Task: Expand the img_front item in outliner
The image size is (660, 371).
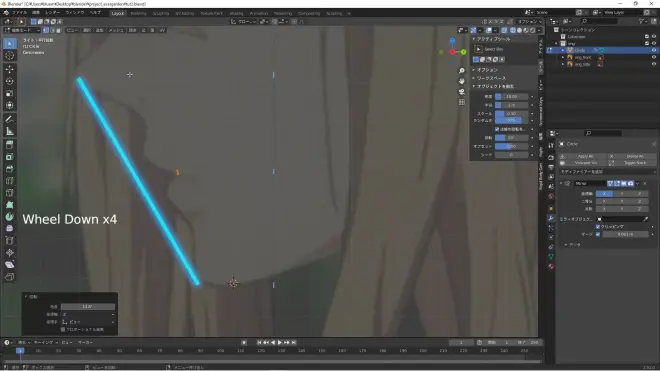Action: 563,57
